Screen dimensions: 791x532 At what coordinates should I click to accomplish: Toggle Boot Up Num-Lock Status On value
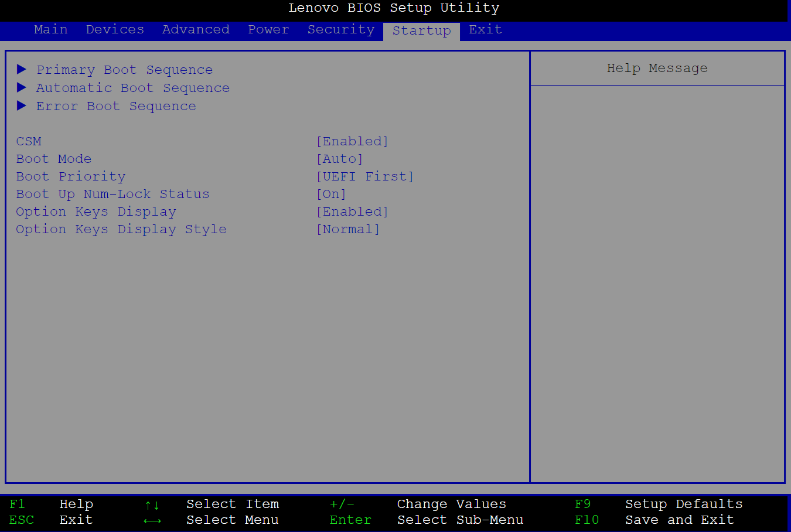coord(331,194)
